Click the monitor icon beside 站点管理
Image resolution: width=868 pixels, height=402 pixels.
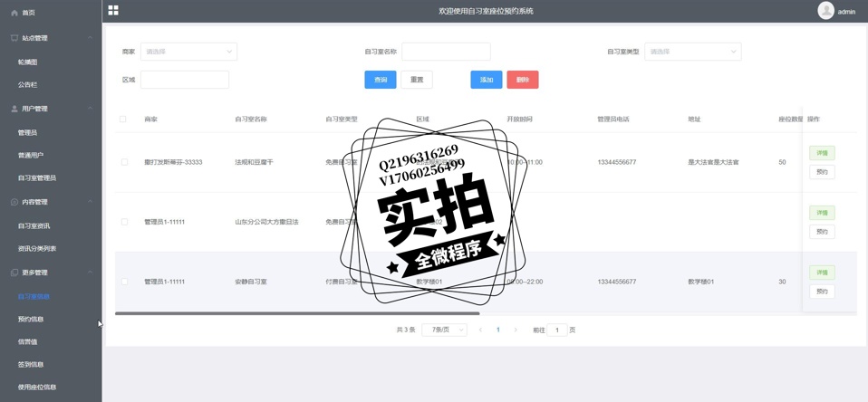(14, 38)
